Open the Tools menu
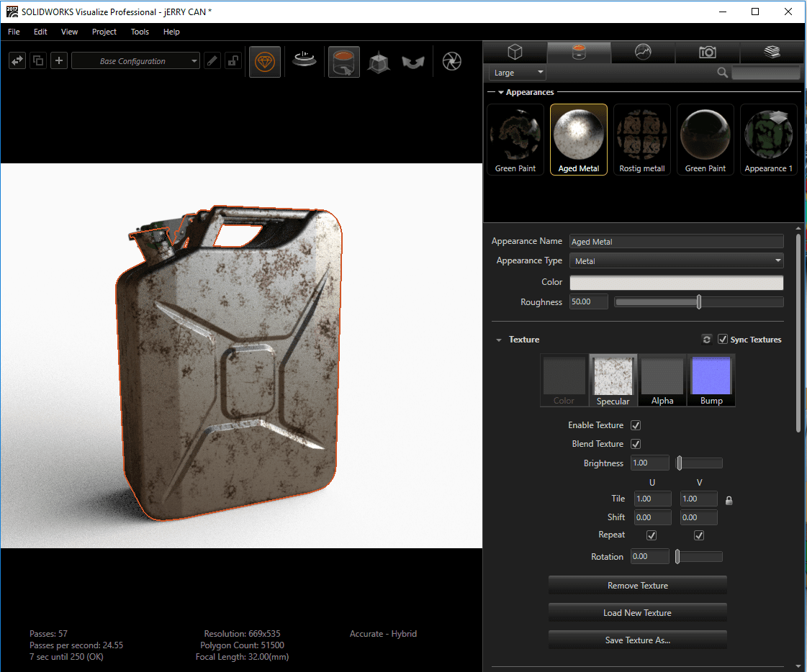This screenshot has height=672, width=807. pyautogui.click(x=140, y=32)
